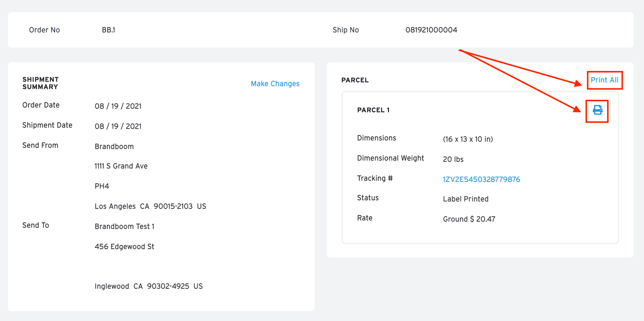Select the Order No value BB.1
Image resolution: width=644 pixels, height=321 pixels.
pos(108,30)
